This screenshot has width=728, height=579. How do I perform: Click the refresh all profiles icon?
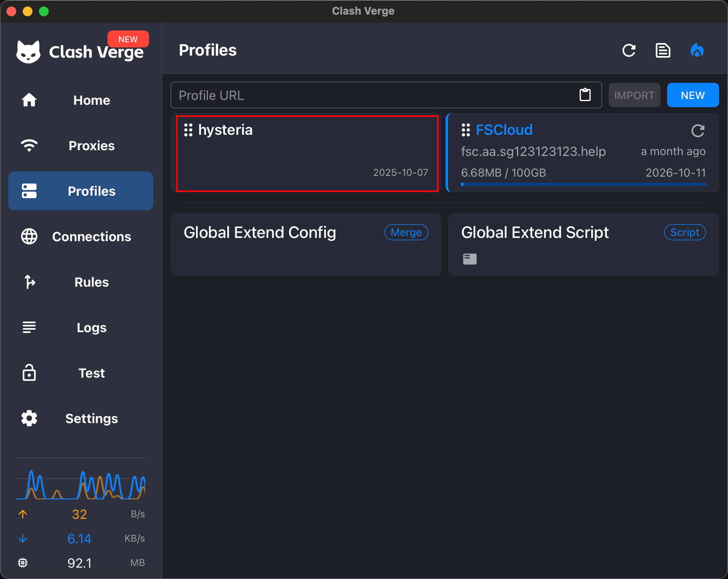coord(629,51)
